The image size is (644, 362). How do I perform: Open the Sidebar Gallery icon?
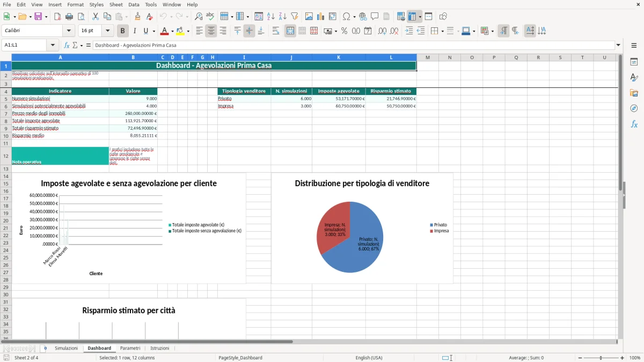tap(634, 93)
